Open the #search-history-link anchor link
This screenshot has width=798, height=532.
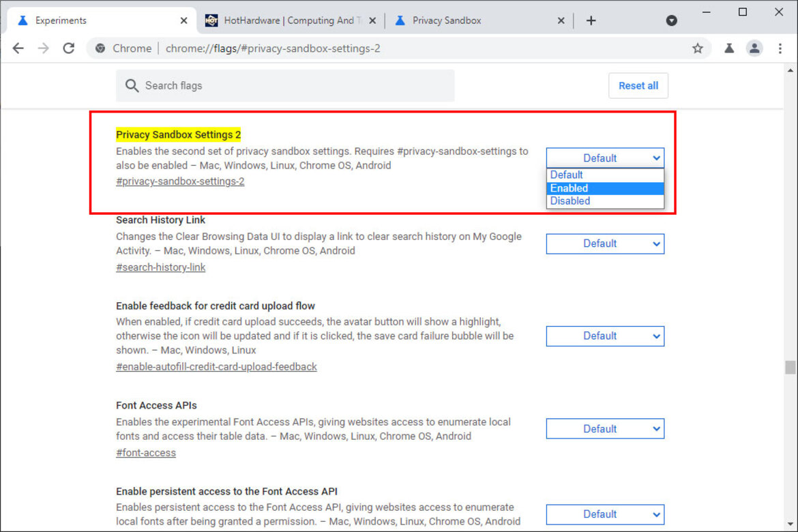[x=161, y=267]
